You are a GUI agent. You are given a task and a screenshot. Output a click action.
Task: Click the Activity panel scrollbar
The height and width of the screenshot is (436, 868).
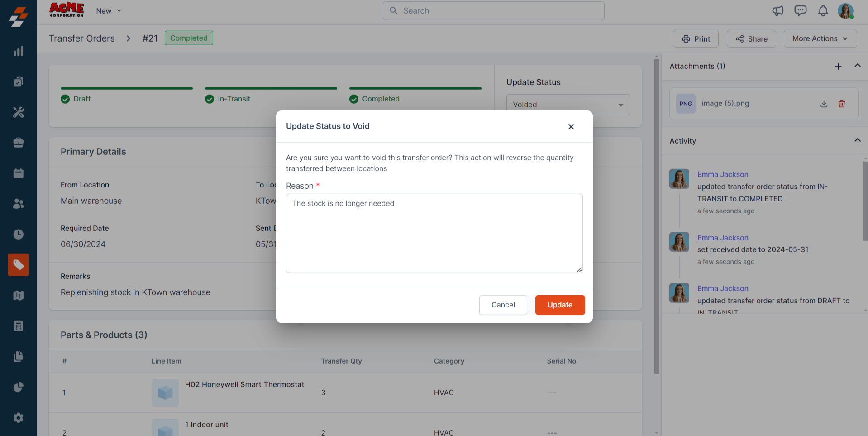[865, 201]
